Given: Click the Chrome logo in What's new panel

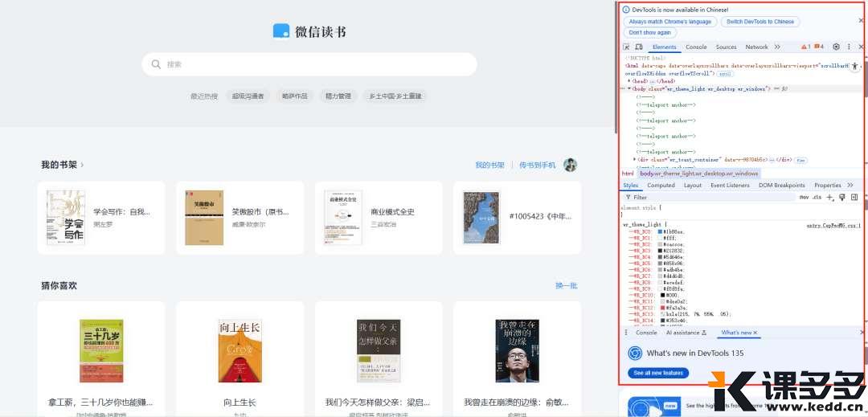Looking at the screenshot, I should [634, 353].
